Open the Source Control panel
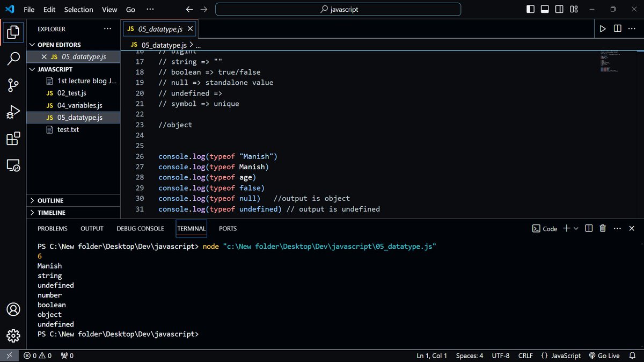 click(x=13, y=85)
